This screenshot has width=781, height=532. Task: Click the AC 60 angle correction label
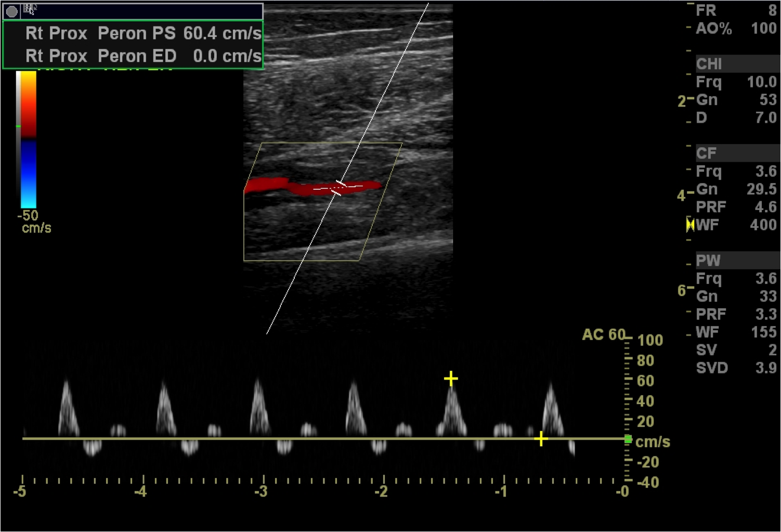[603, 334]
